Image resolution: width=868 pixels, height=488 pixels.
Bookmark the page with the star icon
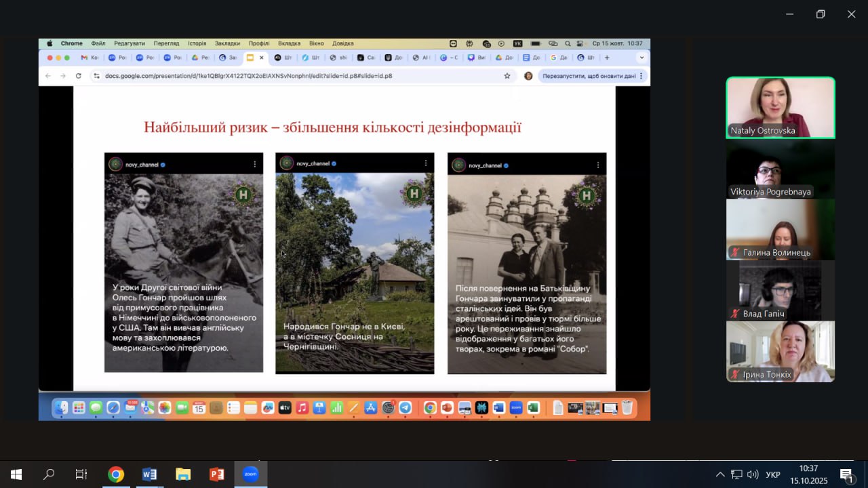point(507,76)
